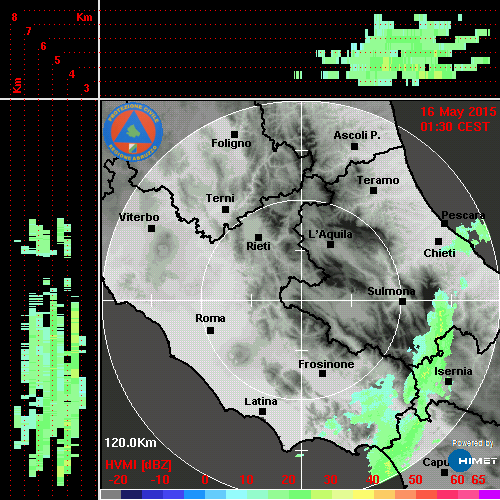Click the Chieti map label

439,253
